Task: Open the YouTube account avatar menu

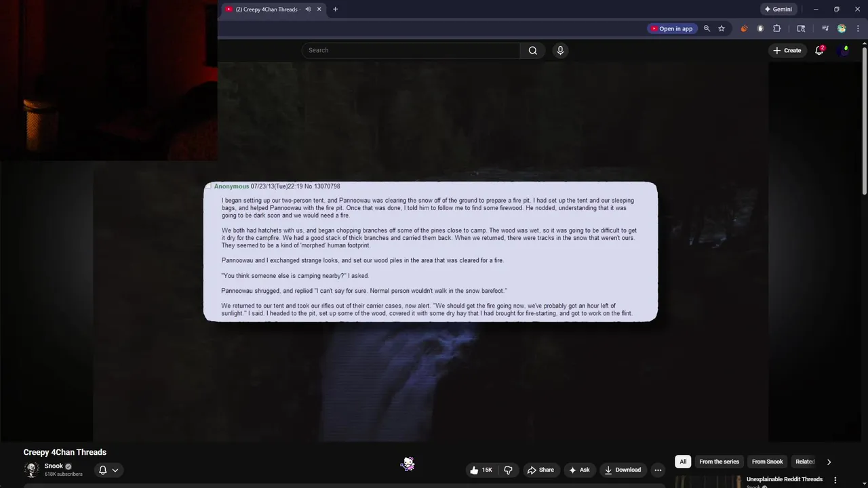Action: 844,50
